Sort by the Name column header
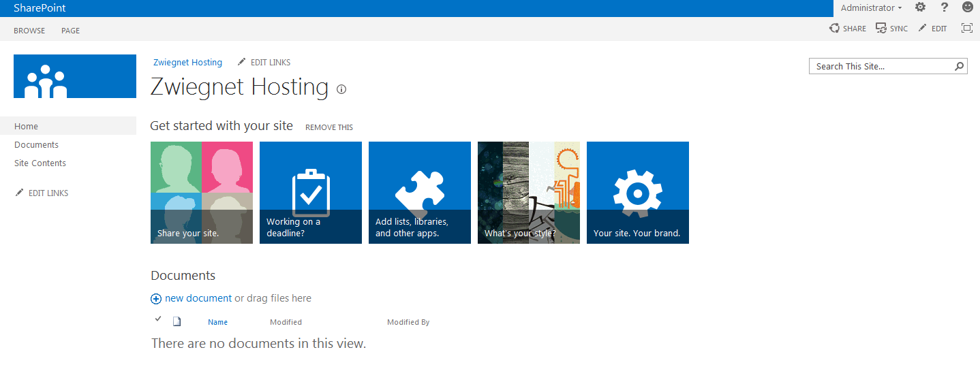This screenshot has height=384, width=980. click(218, 322)
